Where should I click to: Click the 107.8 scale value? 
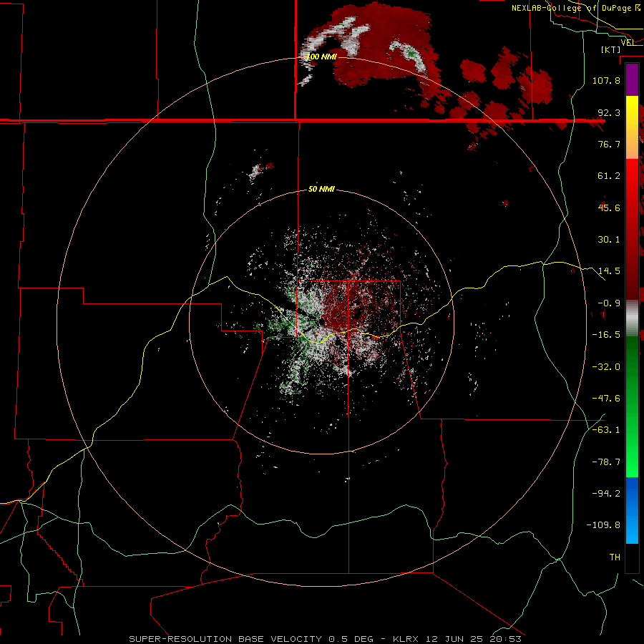[x=606, y=80]
